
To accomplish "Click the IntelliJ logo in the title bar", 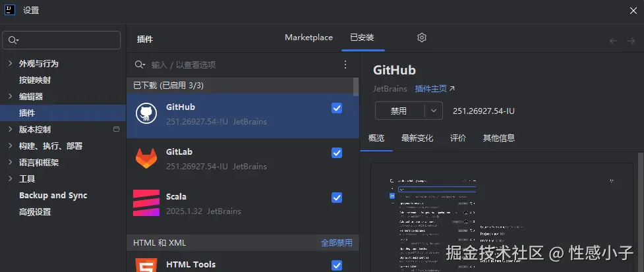I will 9,10.
